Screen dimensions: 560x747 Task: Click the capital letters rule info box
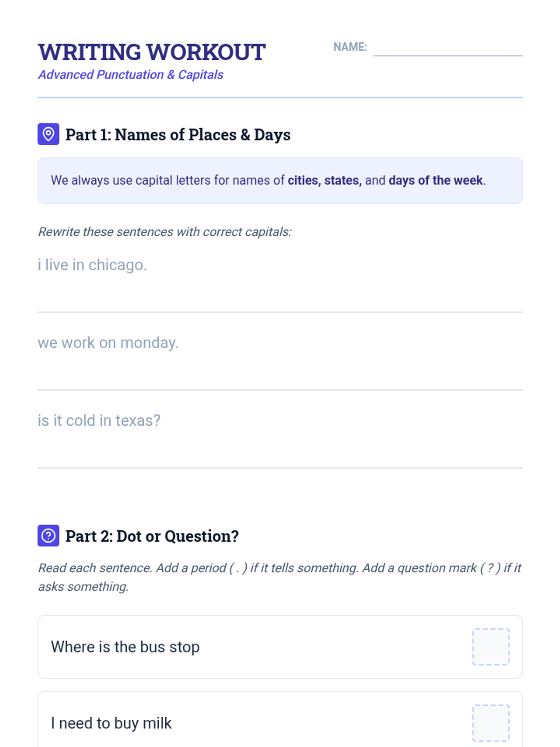280,181
